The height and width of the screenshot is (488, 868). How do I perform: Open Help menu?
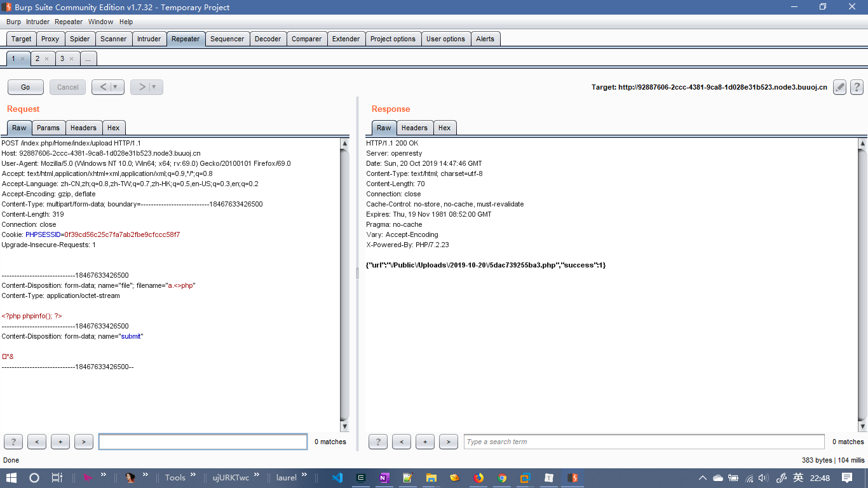(126, 22)
